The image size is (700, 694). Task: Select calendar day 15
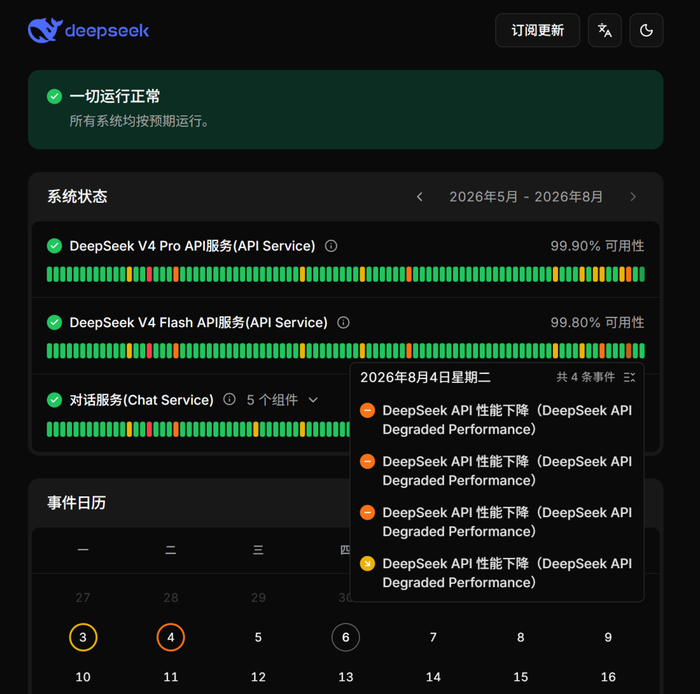coord(521,677)
